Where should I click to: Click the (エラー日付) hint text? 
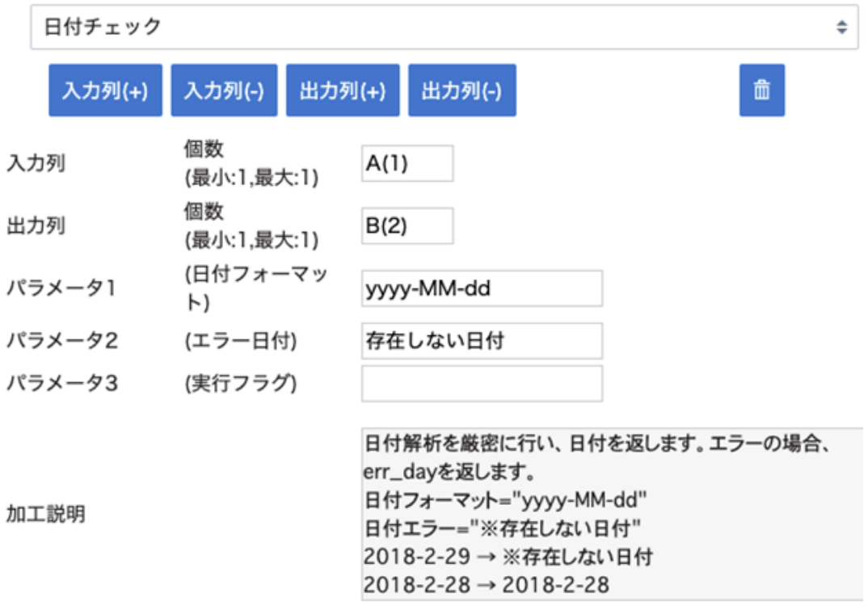pos(241,341)
